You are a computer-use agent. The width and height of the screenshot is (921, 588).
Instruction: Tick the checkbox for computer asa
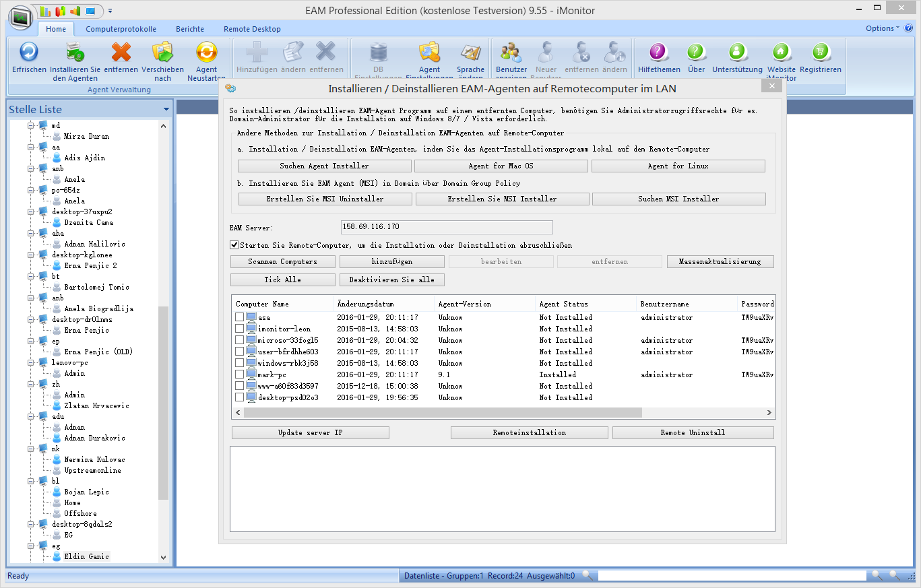[239, 317]
